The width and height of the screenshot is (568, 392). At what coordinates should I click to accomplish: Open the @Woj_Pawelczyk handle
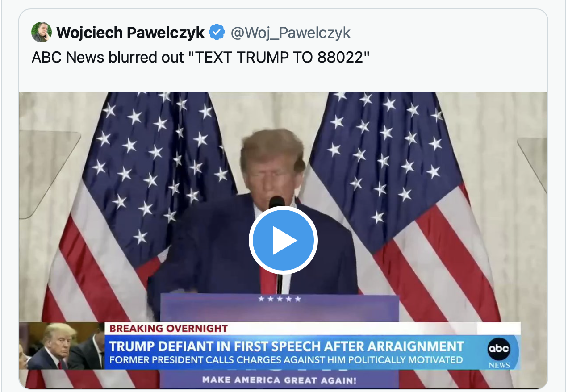coord(291,33)
